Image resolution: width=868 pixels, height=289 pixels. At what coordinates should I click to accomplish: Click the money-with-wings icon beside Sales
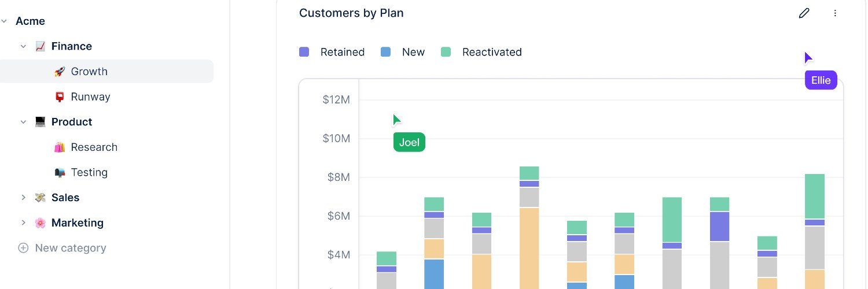40,198
